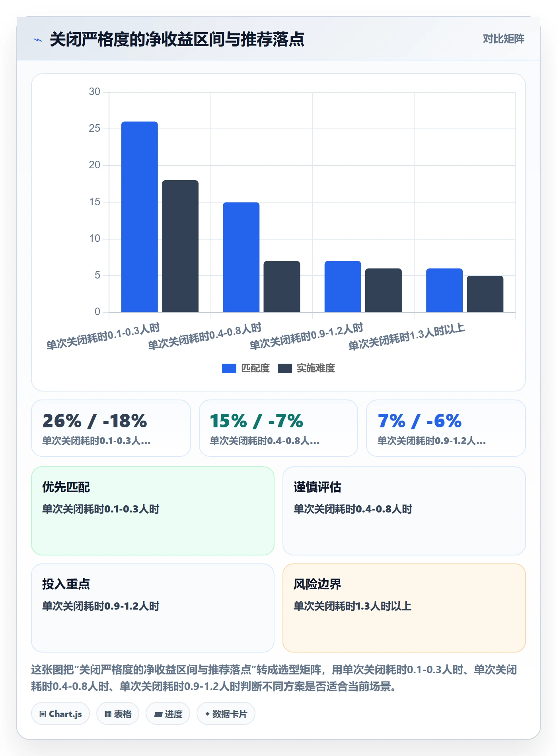The image size is (557, 756).
Task: Click the y-axis value 15
Action: point(95,202)
